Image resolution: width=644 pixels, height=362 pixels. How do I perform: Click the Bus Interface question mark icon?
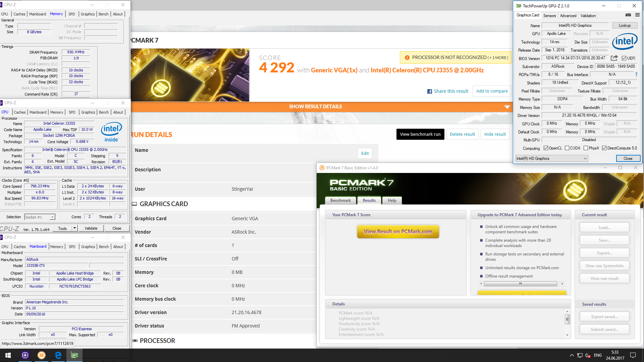coord(636,74)
